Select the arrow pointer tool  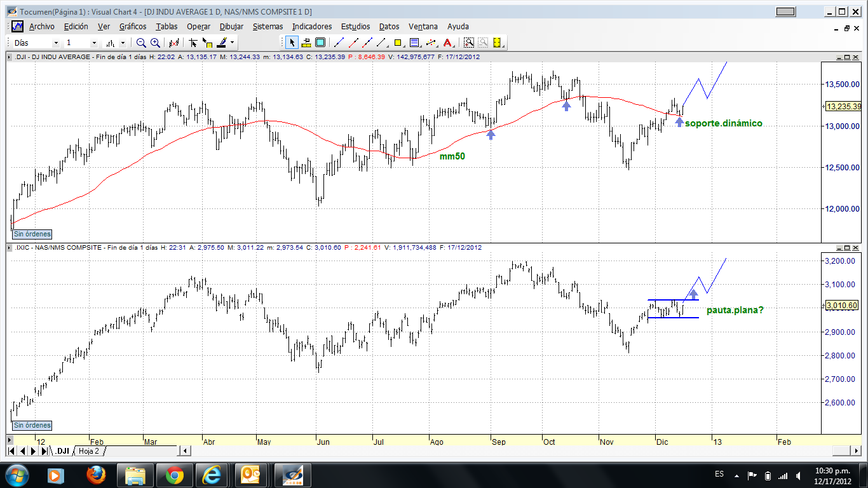[x=292, y=43]
